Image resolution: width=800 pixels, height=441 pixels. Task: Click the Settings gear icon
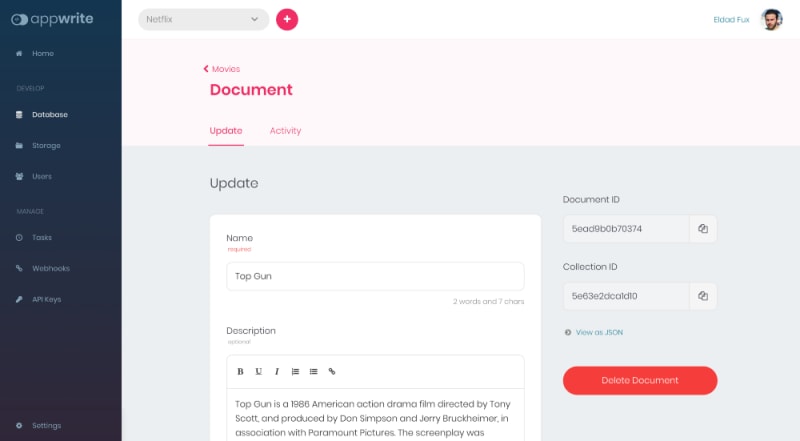tap(19, 425)
